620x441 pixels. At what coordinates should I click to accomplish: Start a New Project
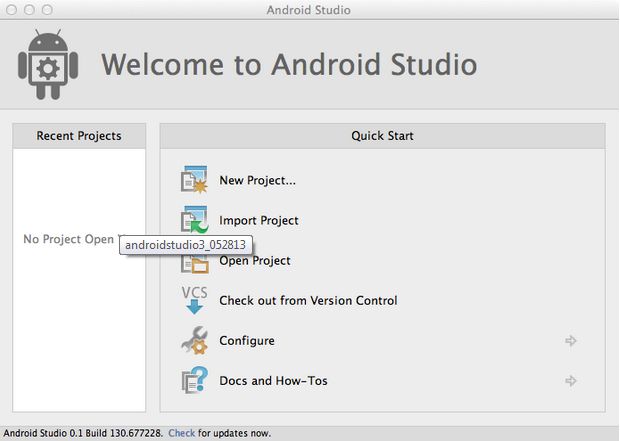coord(257,180)
